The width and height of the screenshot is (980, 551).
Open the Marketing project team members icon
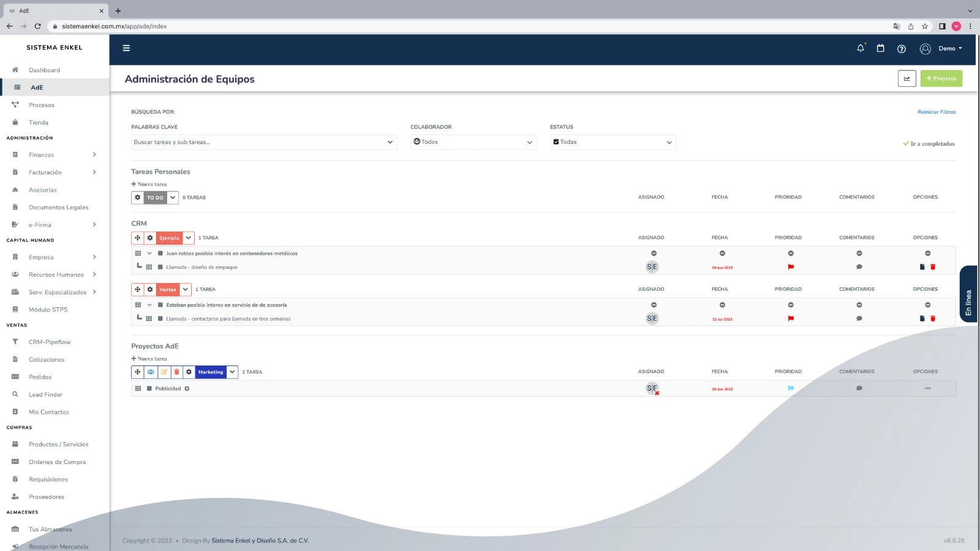coord(151,372)
